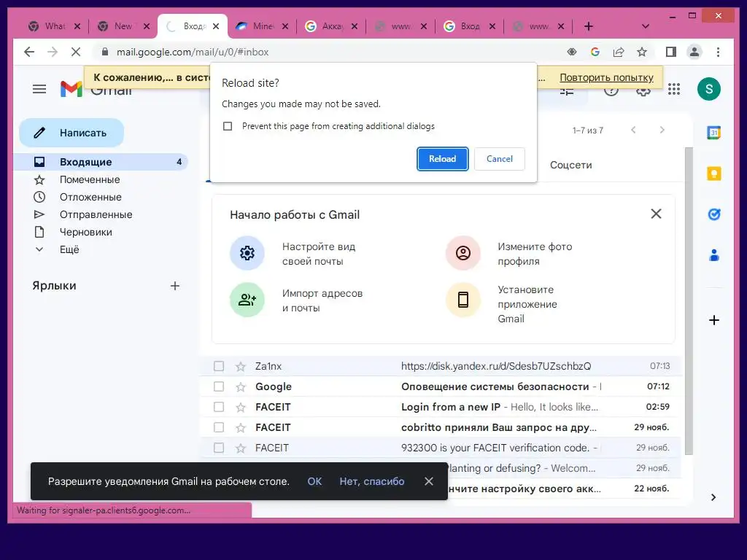Click Установите приложение Gmail phone icon
The height and width of the screenshot is (560, 747).
[x=463, y=300]
